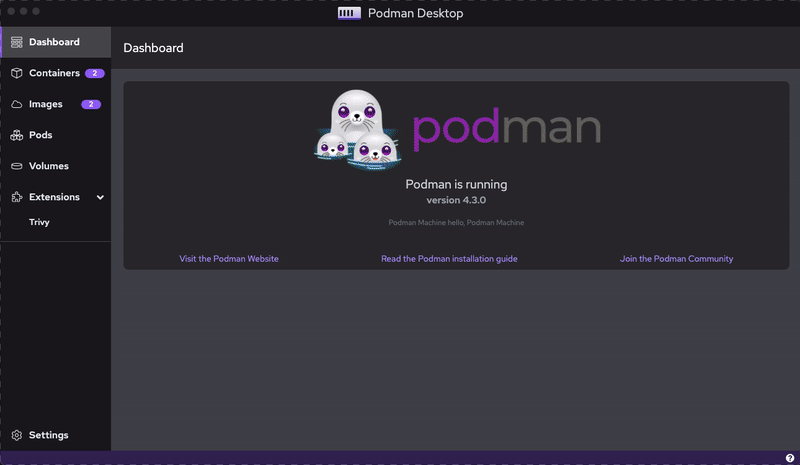
Task: Click the Podman Desktop title bar logo
Action: pos(349,14)
